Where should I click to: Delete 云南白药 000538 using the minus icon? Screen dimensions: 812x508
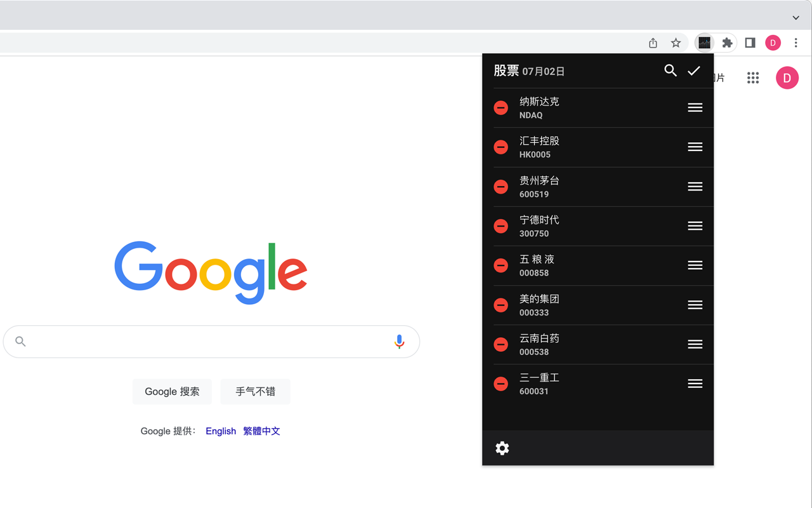tap(501, 345)
